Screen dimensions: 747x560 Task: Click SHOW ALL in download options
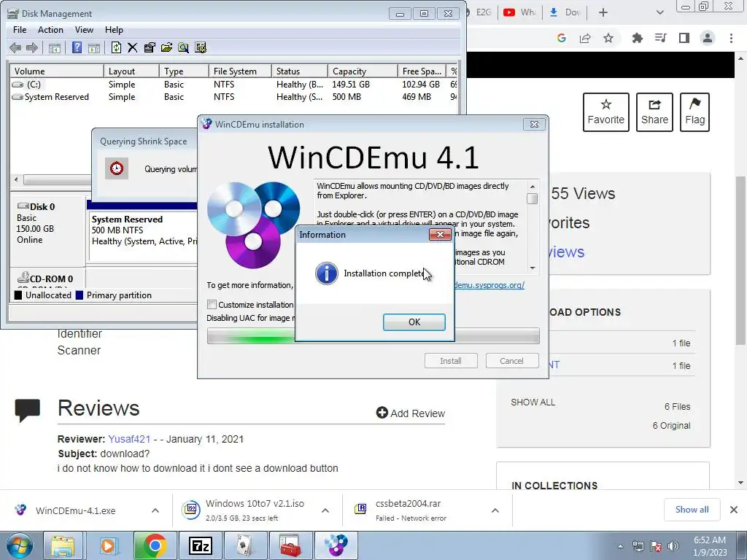533,402
